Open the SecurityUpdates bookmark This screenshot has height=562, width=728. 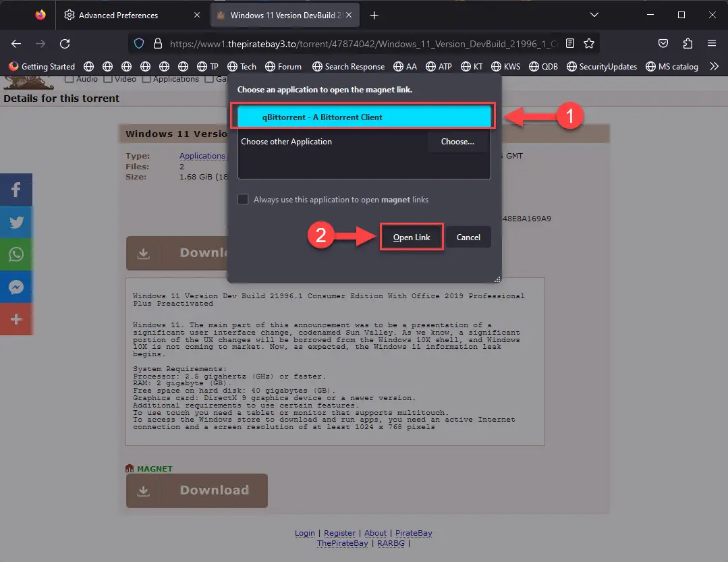click(x=602, y=66)
